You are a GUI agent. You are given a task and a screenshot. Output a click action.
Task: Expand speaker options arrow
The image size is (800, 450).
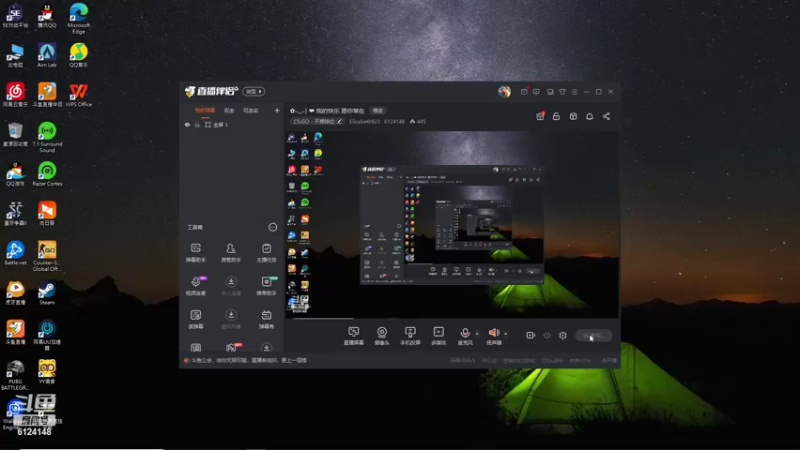click(506, 334)
